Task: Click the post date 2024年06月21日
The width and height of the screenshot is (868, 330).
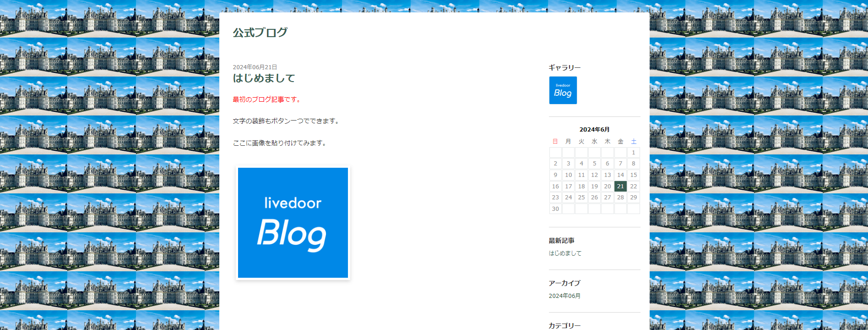Action: coord(255,67)
